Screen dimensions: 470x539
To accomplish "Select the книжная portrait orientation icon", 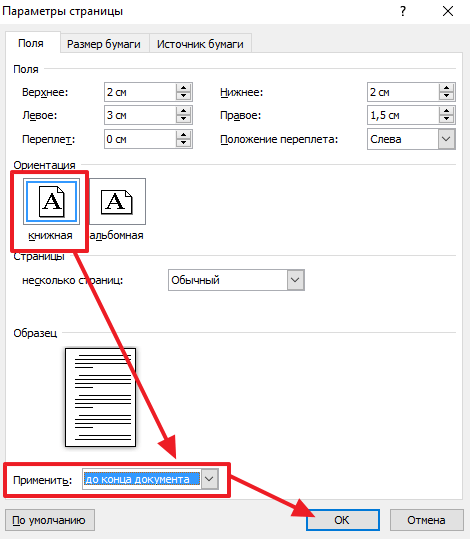I will coord(51,201).
